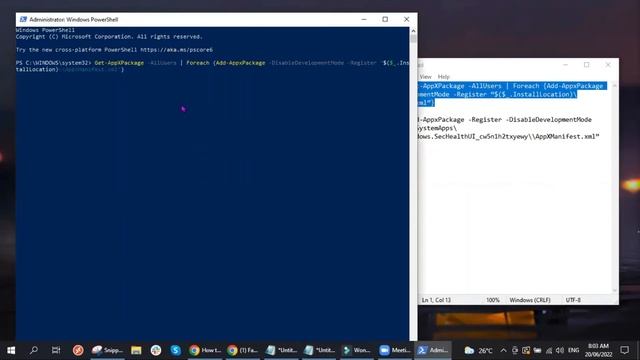Image resolution: width=640 pixels, height=360 pixels.
Task: Open File Explorer from the taskbar
Action: [x=136, y=350]
